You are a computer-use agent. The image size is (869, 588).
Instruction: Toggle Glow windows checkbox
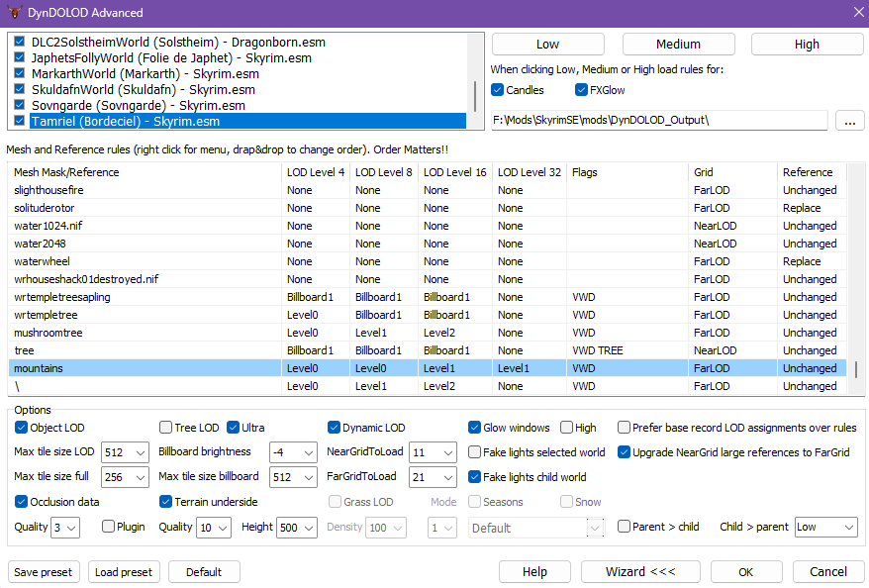pyautogui.click(x=474, y=428)
